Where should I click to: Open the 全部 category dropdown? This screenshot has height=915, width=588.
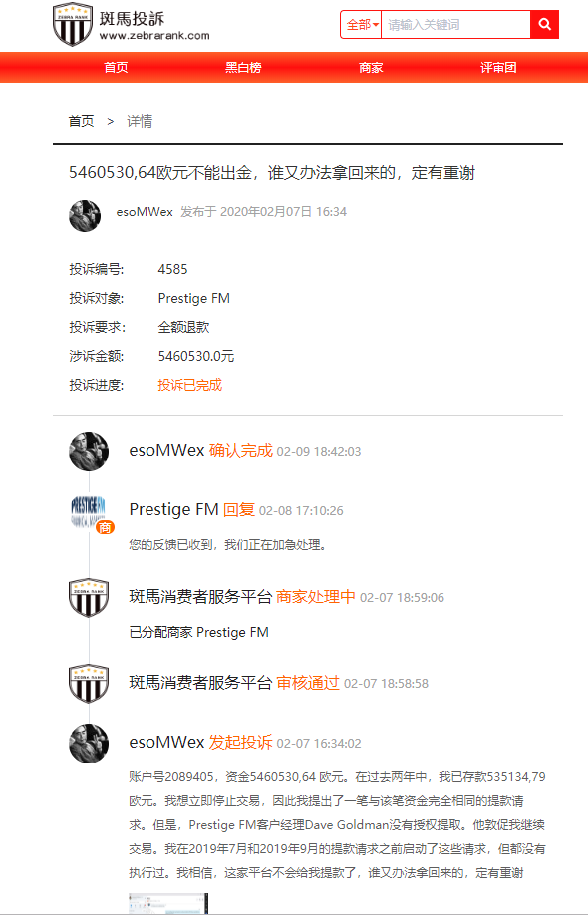(x=361, y=25)
